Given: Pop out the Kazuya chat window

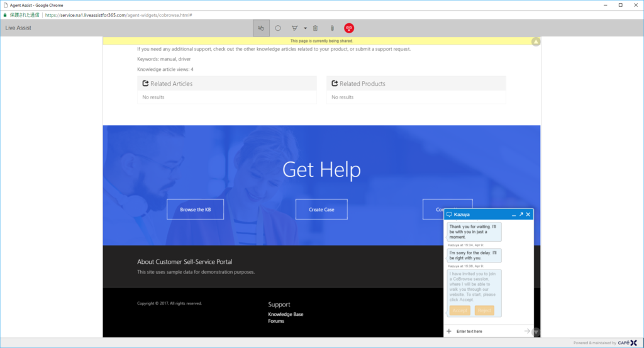Looking at the screenshot, I should click(x=521, y=214).
